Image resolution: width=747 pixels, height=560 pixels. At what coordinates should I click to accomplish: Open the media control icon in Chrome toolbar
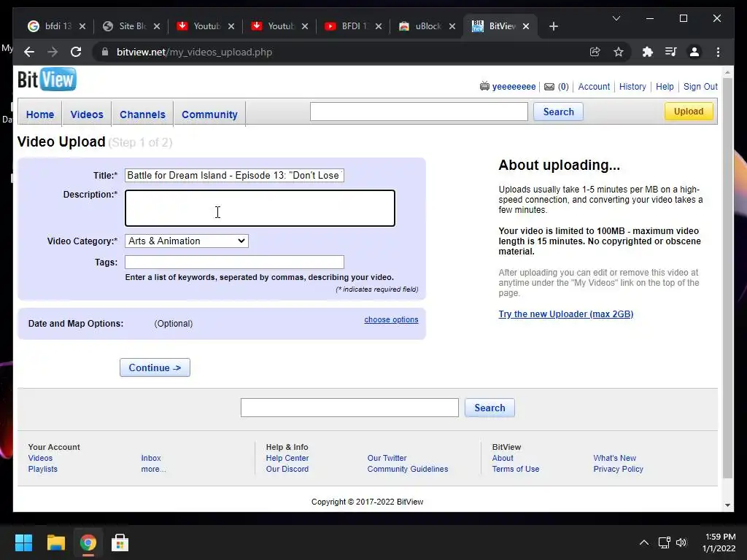coord(671,52)
